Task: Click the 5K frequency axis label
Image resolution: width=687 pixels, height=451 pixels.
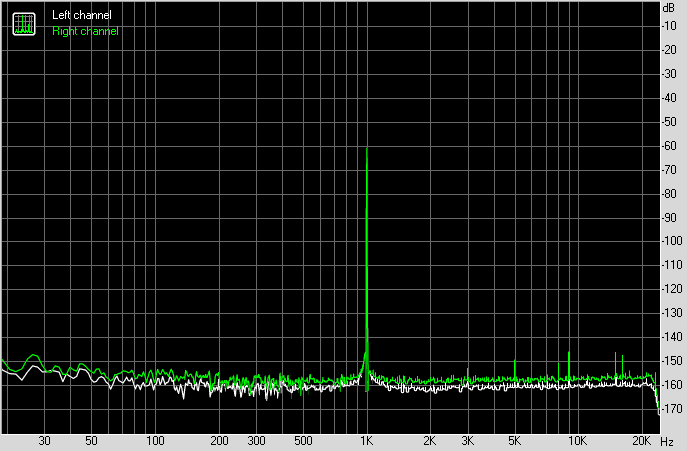Action: click(514, 440)
